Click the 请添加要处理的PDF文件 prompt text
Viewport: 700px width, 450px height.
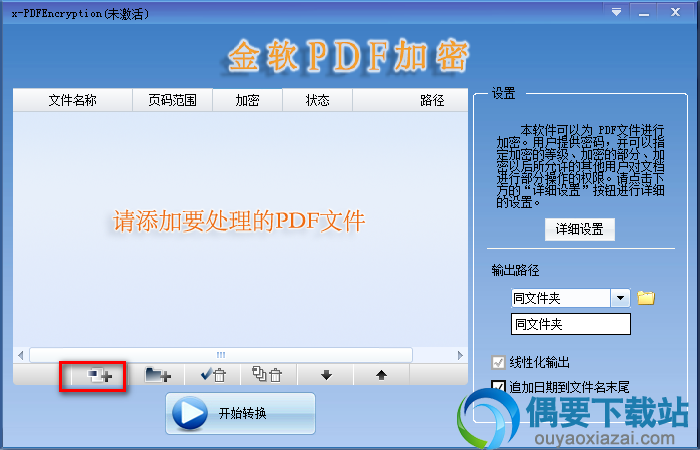(x=239, y=221)
